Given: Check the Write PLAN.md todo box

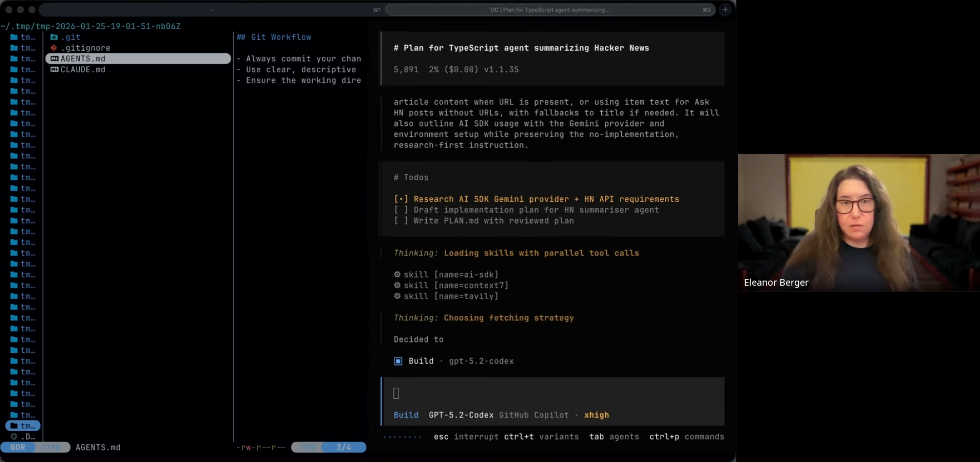Looking at the screenshot, I should 401,221.
